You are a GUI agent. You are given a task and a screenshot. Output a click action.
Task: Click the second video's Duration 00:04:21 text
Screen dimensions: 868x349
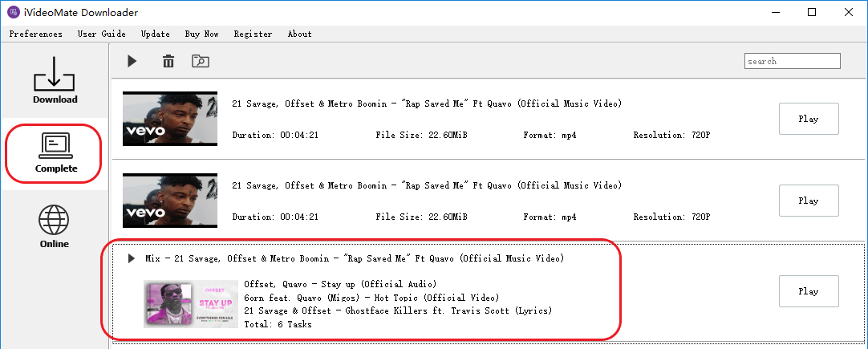pos(275,217)
